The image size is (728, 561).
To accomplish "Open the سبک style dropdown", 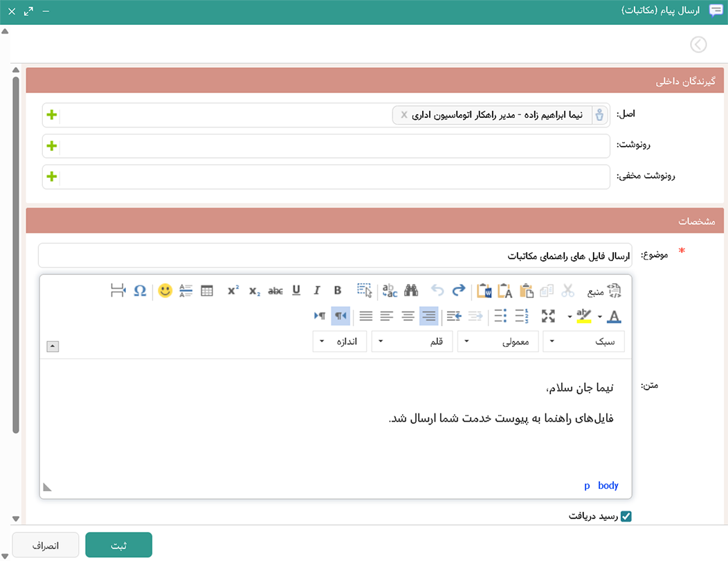I will [583, 341].
